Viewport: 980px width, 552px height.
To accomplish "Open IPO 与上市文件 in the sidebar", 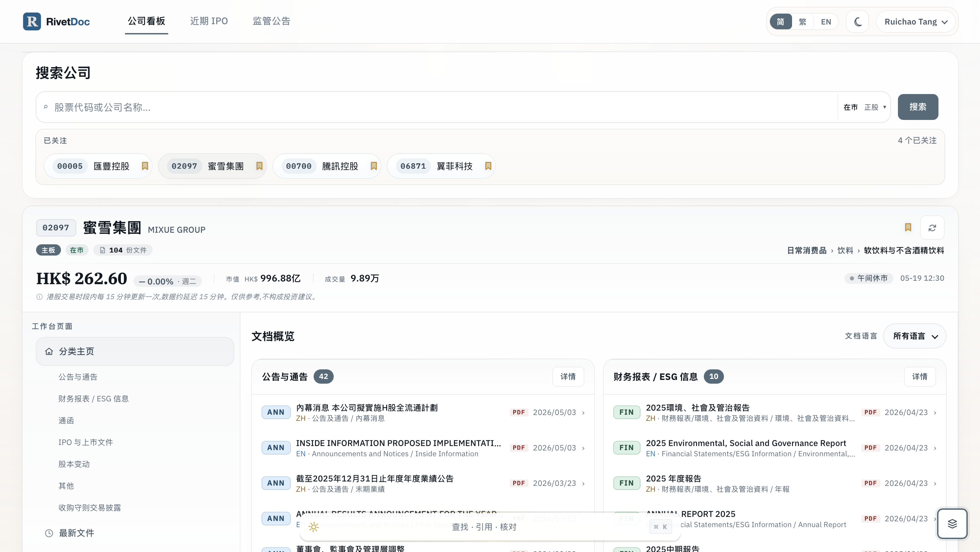I will tap(85, 442).
